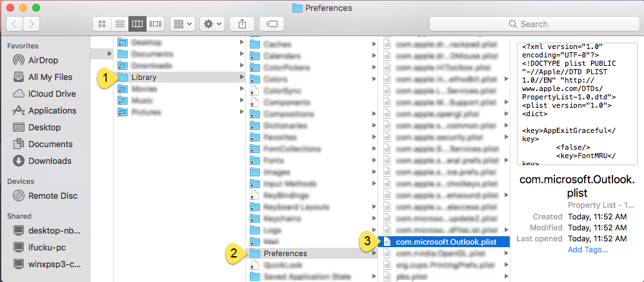This screenshot has height=282, width=644.
Task: Open the item arrangement dropdown
Action: click(x=183, y=25)
